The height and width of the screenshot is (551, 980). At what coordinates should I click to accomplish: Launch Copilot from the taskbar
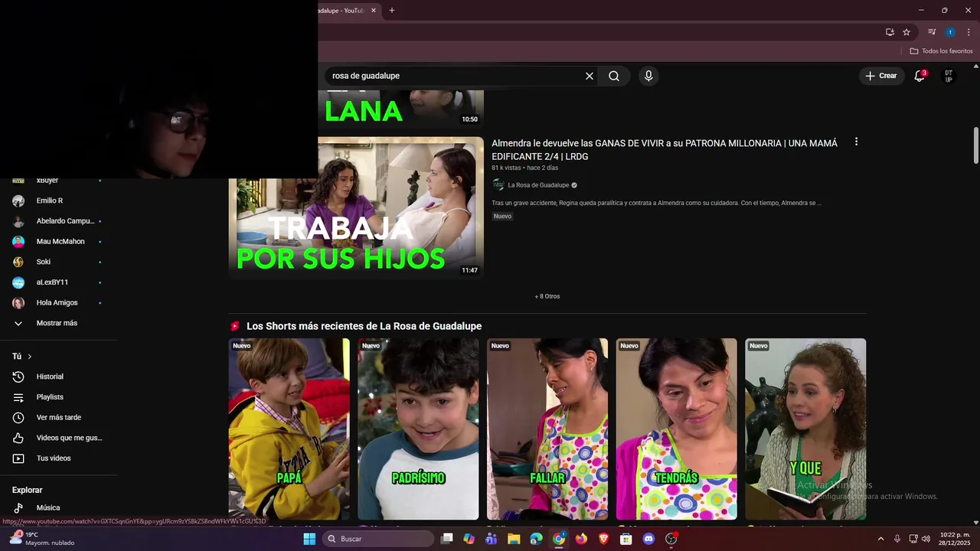point(469,539)
